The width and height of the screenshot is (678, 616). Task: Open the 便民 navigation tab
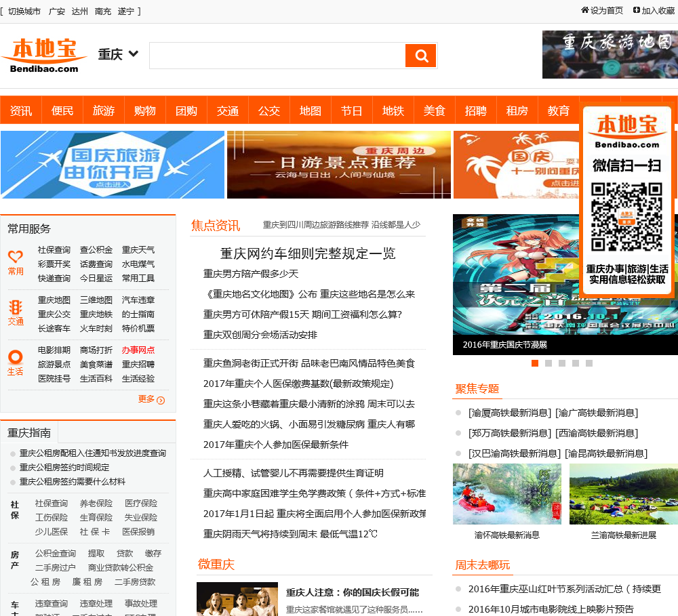[x=62, y=110]
